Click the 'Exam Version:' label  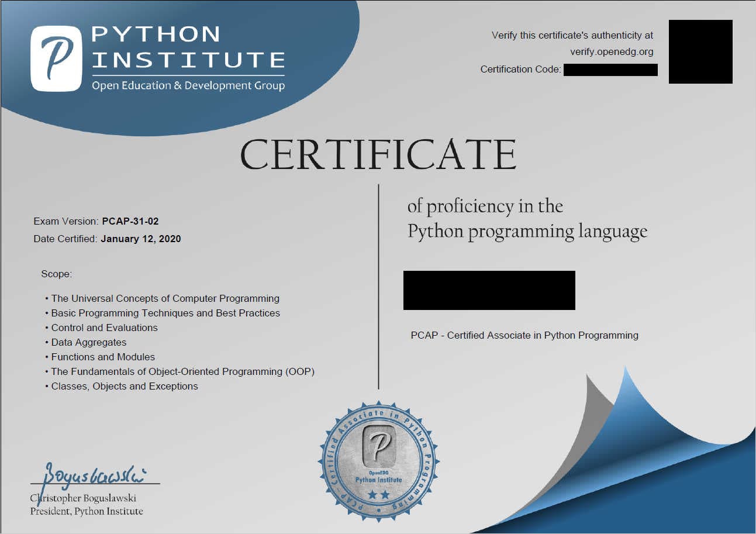66,221
